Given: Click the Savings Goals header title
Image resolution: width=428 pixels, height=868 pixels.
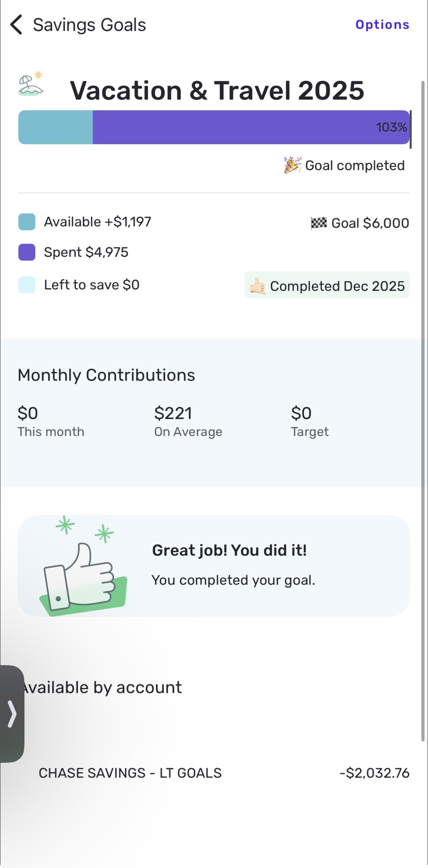Looking at the screenshot, I should click(x=89, y=25).
